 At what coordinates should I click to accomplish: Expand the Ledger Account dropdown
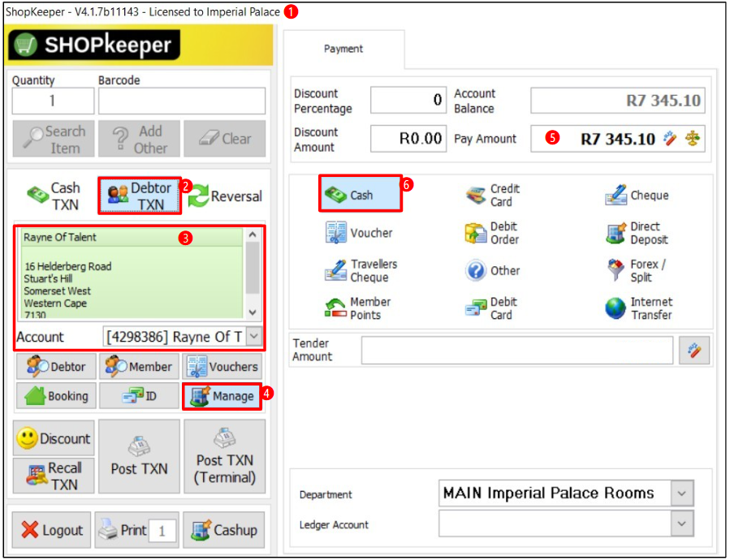(x=681, y=523)
